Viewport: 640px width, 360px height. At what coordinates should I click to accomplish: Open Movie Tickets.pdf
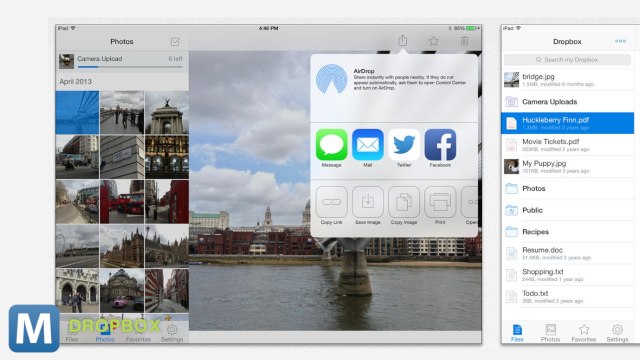coord(567,145)
